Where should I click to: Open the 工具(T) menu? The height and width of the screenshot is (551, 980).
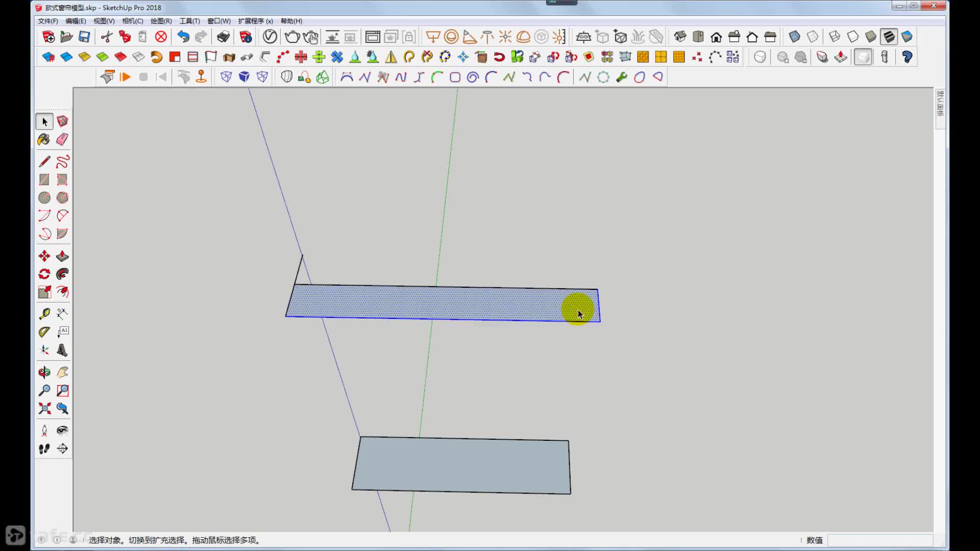point(189,21)
